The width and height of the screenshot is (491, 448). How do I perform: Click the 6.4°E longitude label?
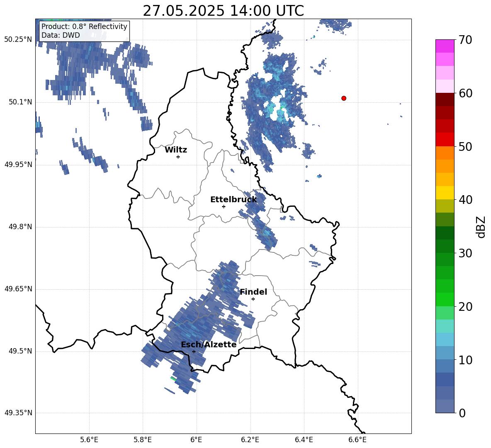304,440
